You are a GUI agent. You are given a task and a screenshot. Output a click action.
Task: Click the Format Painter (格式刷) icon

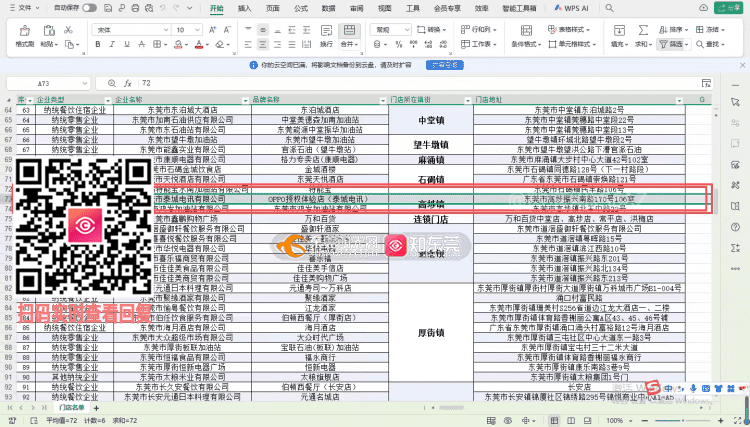[x=25, y=37]
